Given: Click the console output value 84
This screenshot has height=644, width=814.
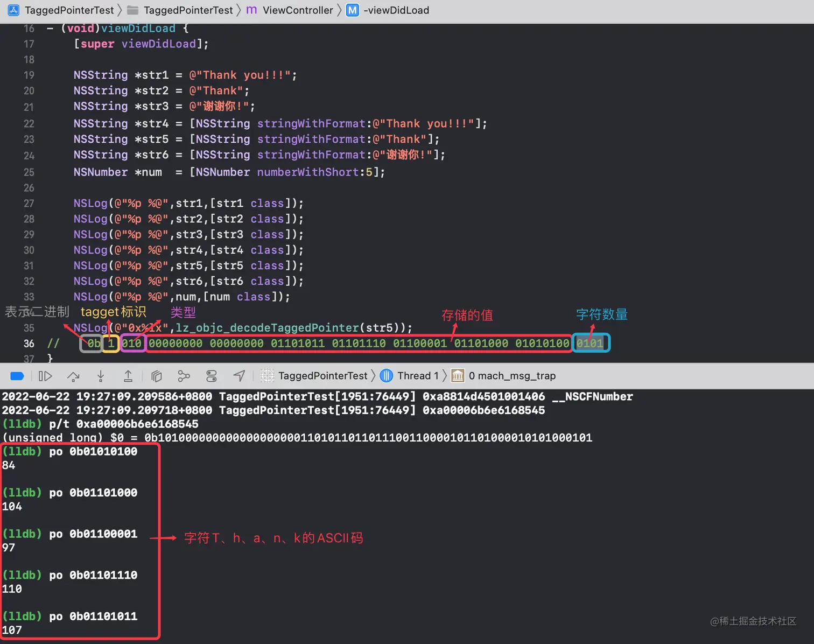Looking at the screenshot, I should (x=9, y=465).
